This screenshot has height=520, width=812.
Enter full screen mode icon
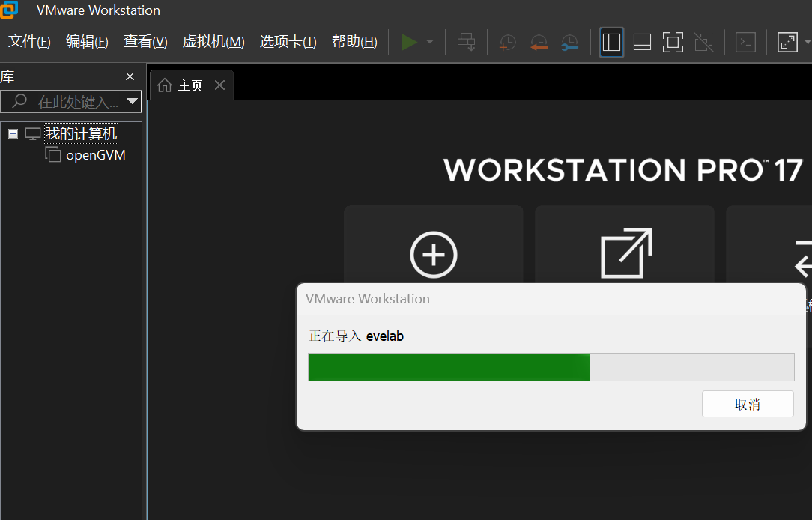[x=673, y=43]
